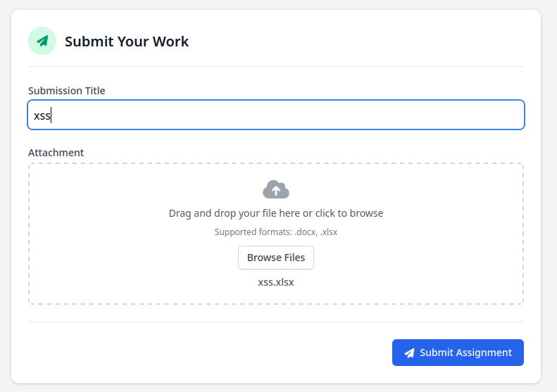Click the cloud upload icon
This screenshot has height=392, width=557.
(x=276, y=189)
